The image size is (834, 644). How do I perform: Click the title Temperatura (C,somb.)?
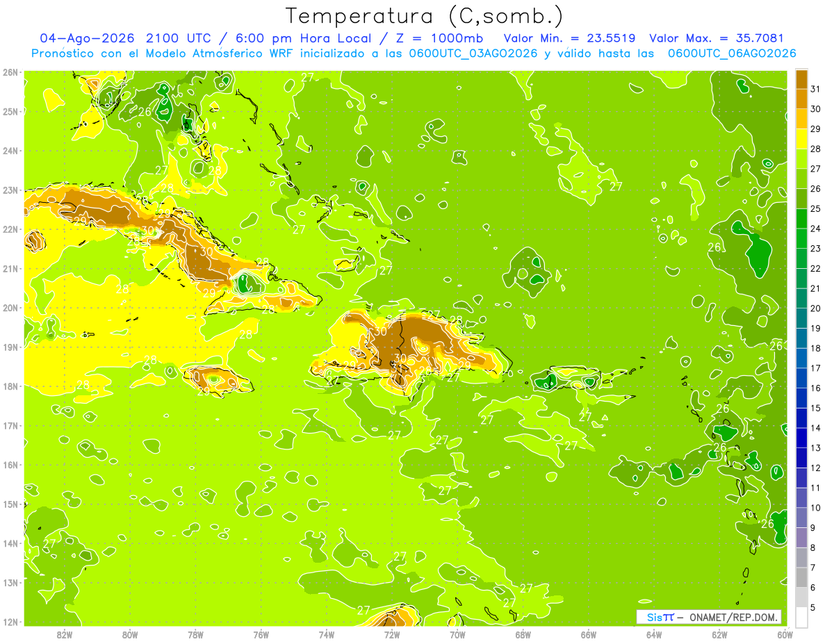(424, 16)
